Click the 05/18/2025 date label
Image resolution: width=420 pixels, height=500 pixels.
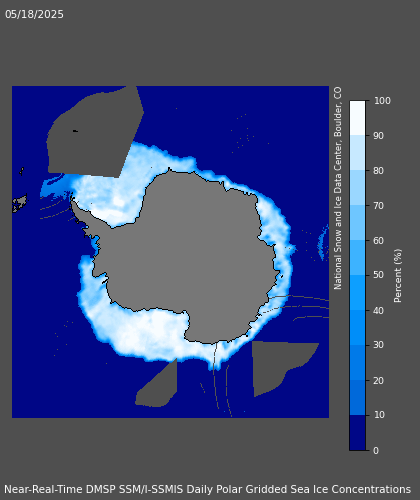[x=34, y=14]
